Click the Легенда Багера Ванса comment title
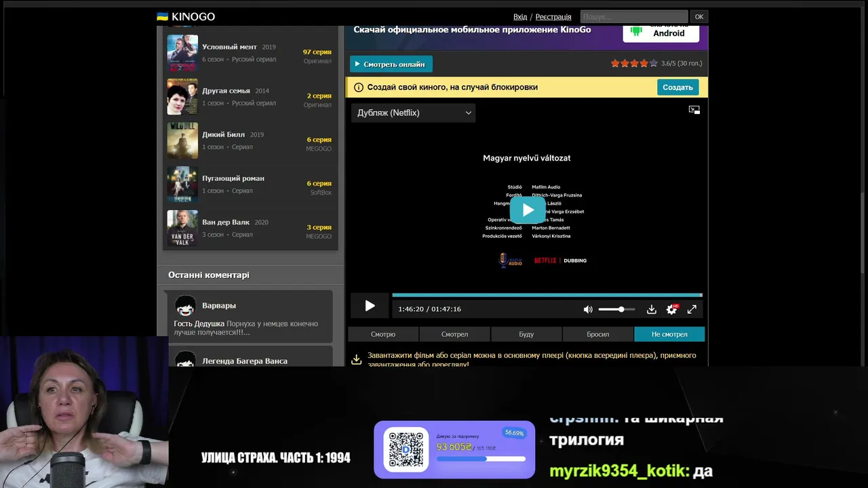This screenshot has width=868, height=488. [245, 361]
